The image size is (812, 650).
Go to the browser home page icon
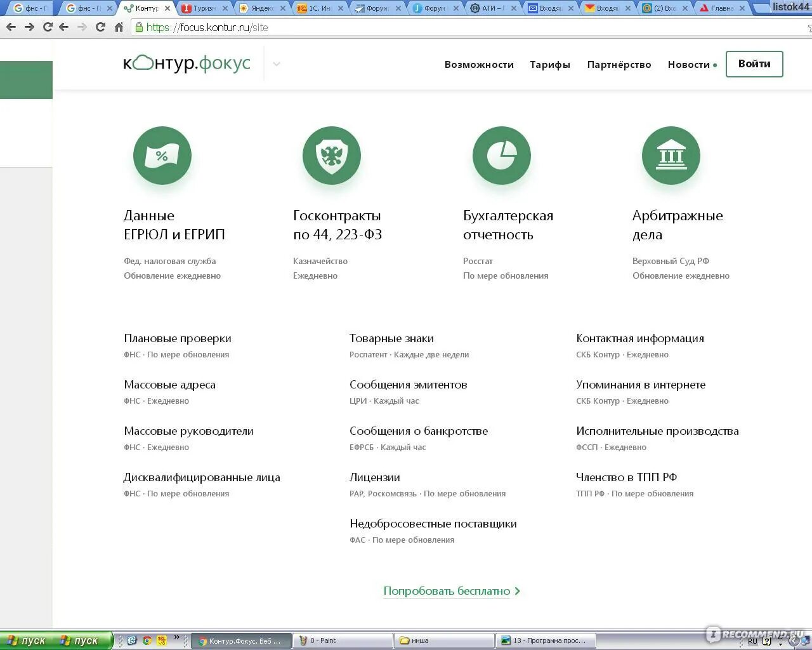coord(119,27)
